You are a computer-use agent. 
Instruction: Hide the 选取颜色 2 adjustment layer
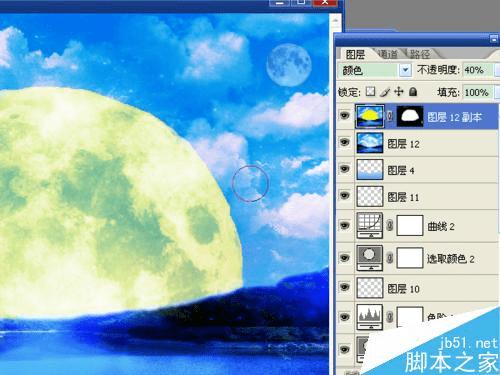345,258
